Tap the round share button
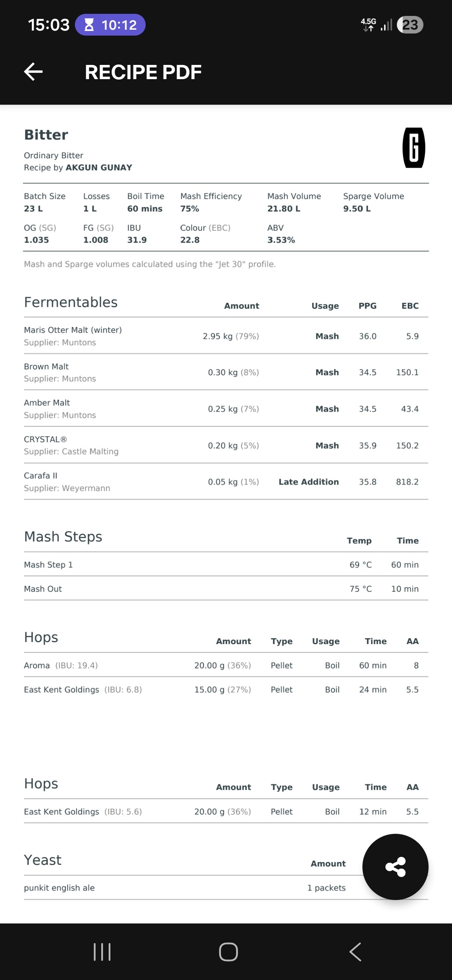Image resolution: width=452 pixels, height=980 pixels. [x=395, y=867]
